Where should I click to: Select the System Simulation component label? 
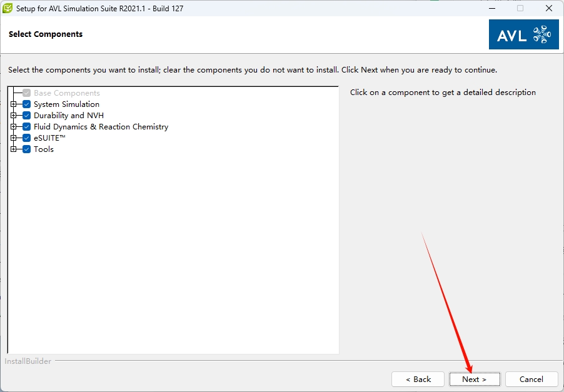(x=66, y=104)
